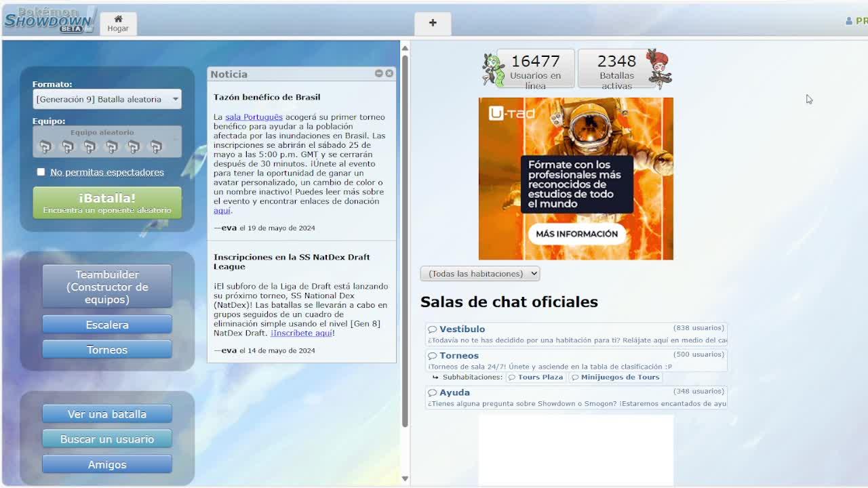Open the Minijuegos de Tours subroom

coord(615,378)
